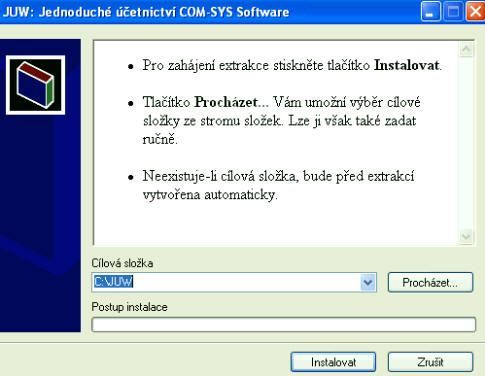Click the 'vytvořena automaticky' text line
The height and width of the screenshot is (376, 485).
pyautogui.click(x=210, y=195)
